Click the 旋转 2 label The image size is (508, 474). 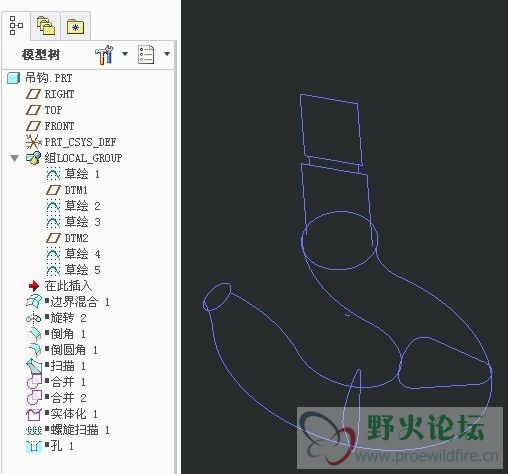tap(68, 318)
